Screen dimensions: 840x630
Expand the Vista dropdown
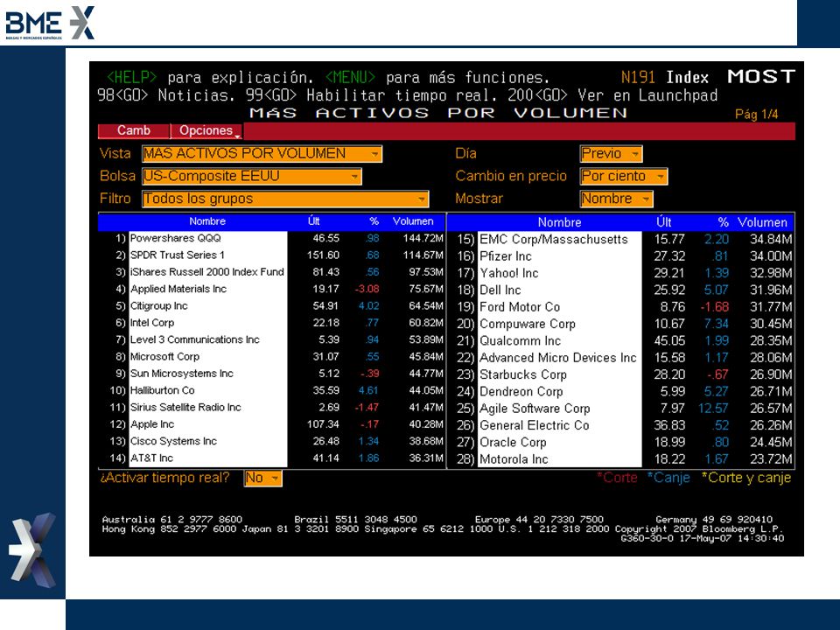click(262, 154)
